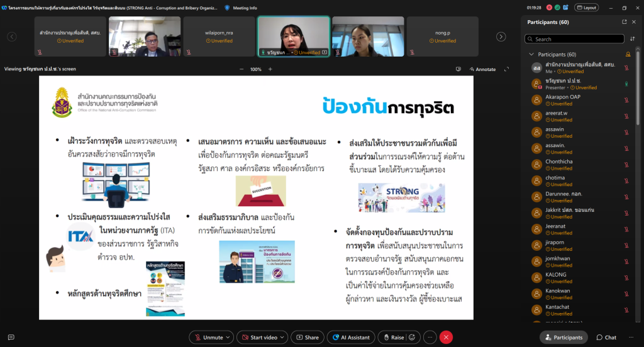Screen dimensions: 644x347
Task: Click the 100% zoom level value
Action: 256,69
